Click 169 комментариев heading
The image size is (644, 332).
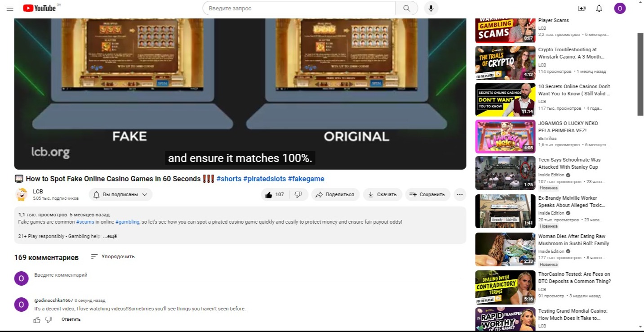tap(46, 257)
